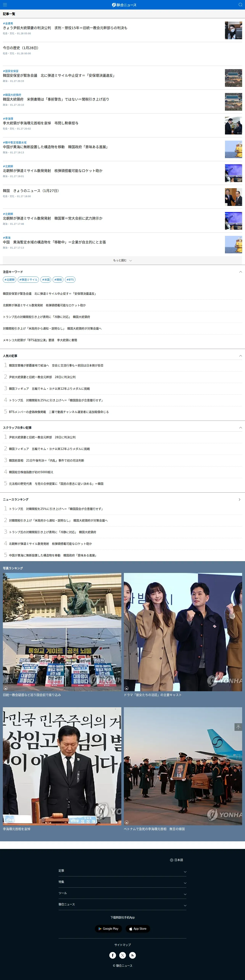Select the #北朝鮮 keyword tag
The width and height of the screenshot is (245, 980).
point(10,280)
